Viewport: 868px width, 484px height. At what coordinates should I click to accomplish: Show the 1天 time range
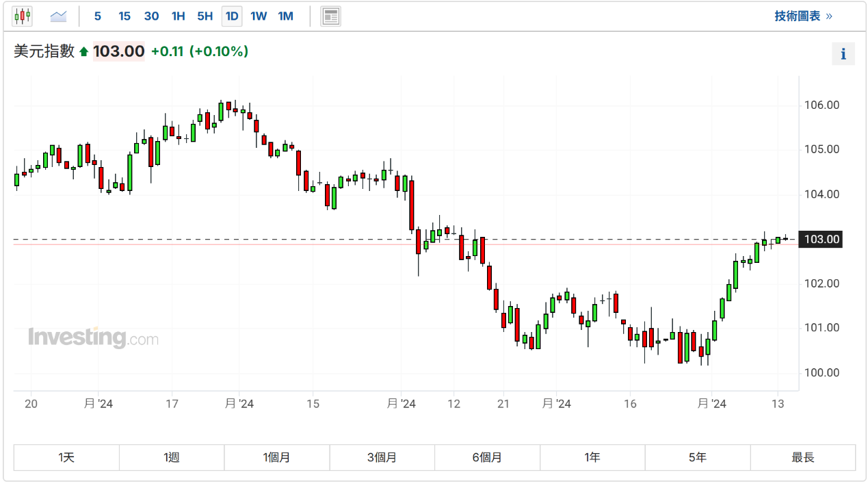tap(66, 457)
